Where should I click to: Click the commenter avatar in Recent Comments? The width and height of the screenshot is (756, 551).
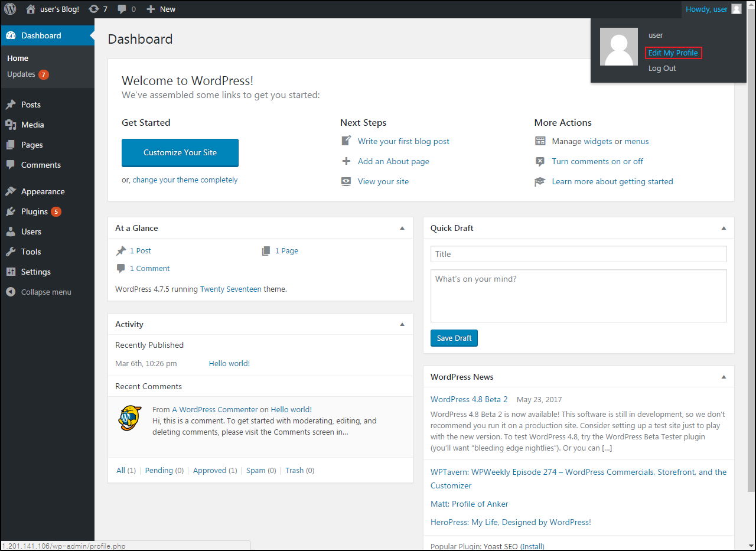pyautogui.click(x=129, y=418)
